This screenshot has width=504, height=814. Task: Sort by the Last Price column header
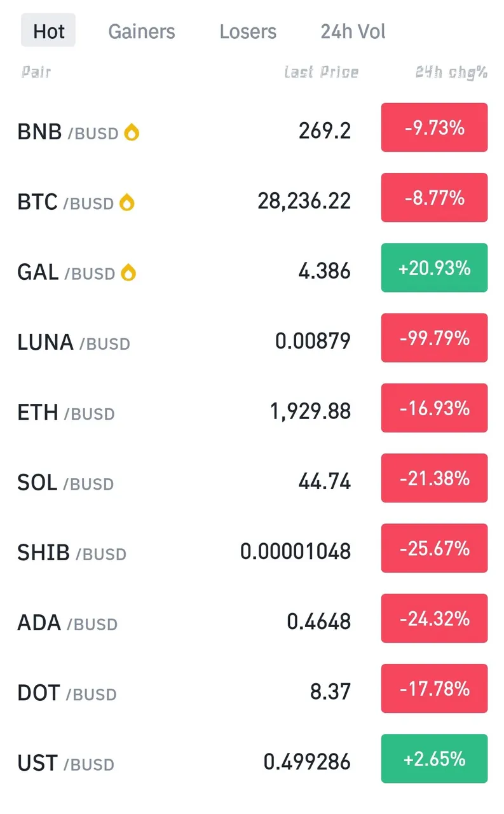click(x=322, y=72)
